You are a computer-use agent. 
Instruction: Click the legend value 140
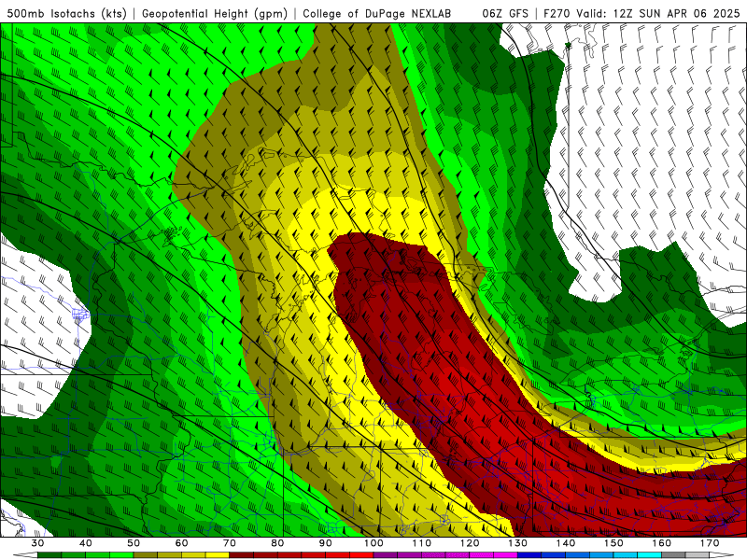coord(566,543)
